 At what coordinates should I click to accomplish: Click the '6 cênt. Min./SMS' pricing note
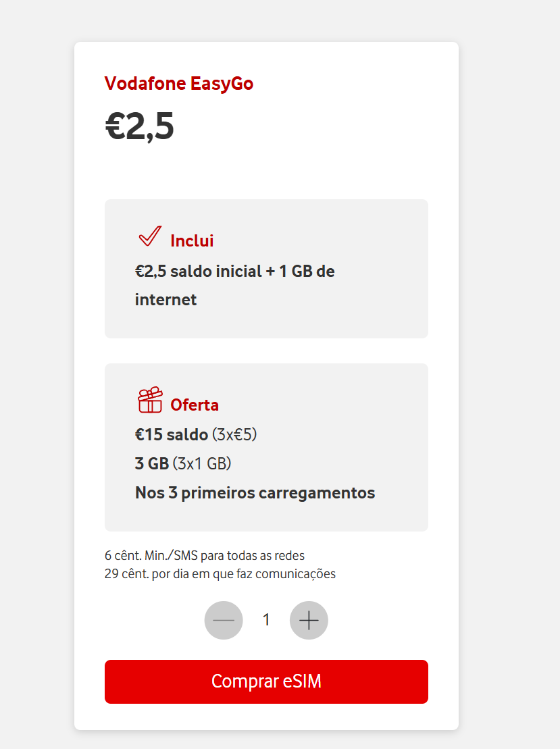pyautogui.click(x=204, y=556)
